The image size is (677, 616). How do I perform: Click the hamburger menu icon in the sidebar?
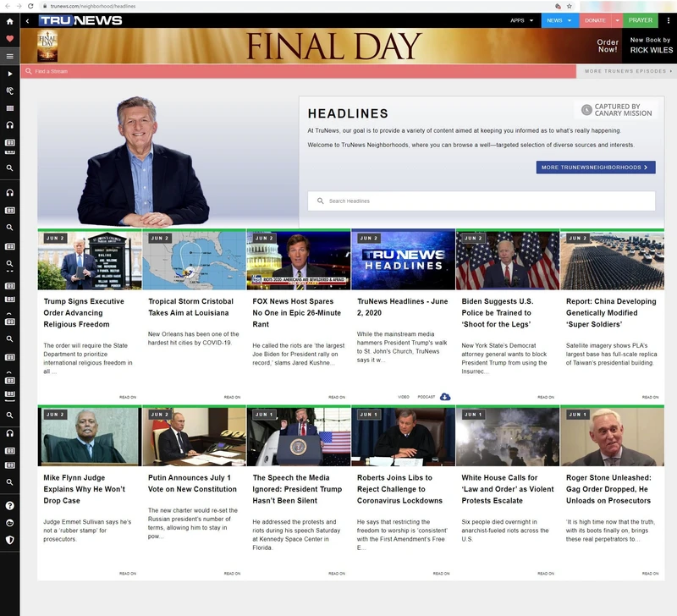tap(8, 56)
